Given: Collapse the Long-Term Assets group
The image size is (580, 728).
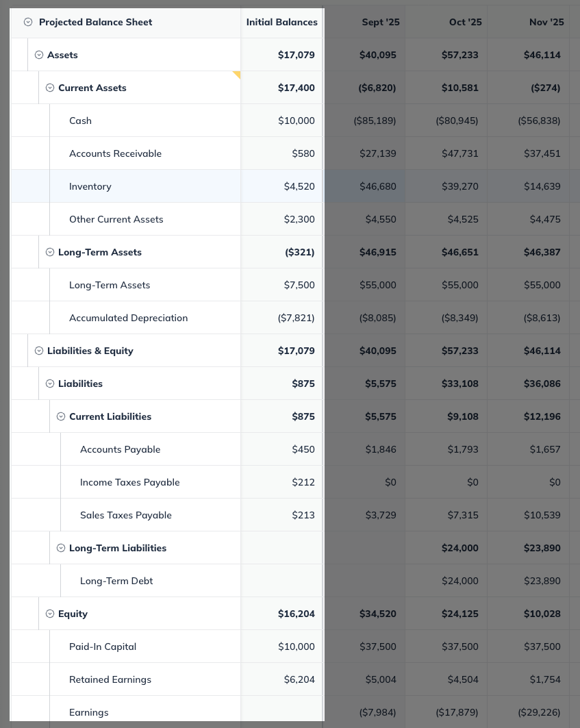Looking at the screenshot, I should (50, 252).
